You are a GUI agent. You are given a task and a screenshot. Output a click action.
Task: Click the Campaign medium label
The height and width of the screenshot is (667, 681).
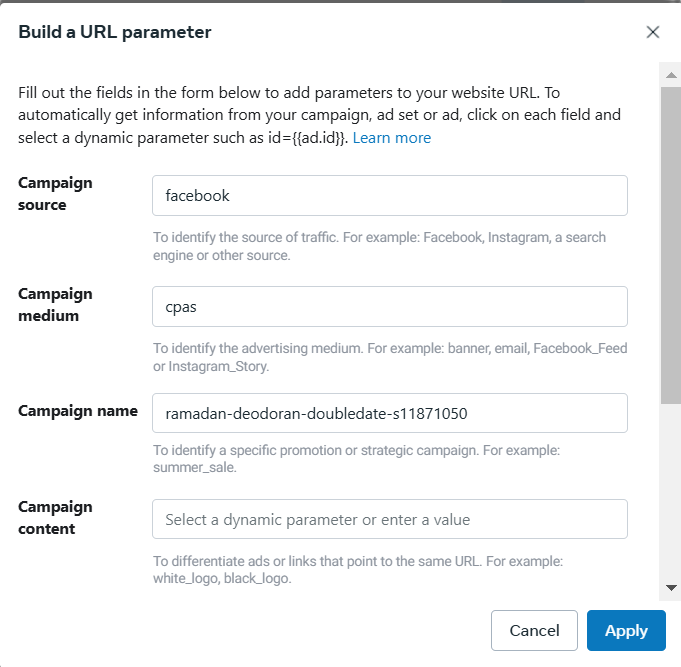coord(55,305)
